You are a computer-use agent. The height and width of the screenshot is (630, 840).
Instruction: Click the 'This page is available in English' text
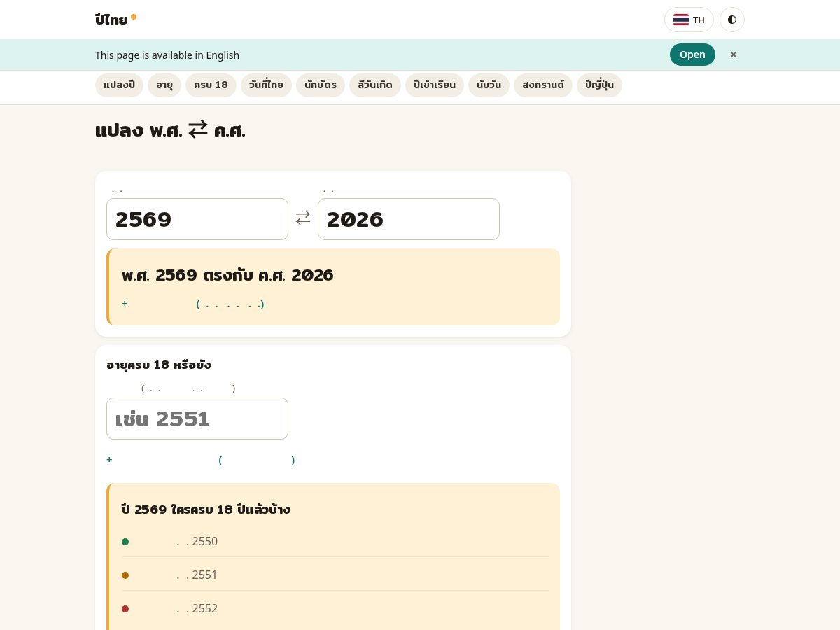pyautogui.click(x=167, y=55)
